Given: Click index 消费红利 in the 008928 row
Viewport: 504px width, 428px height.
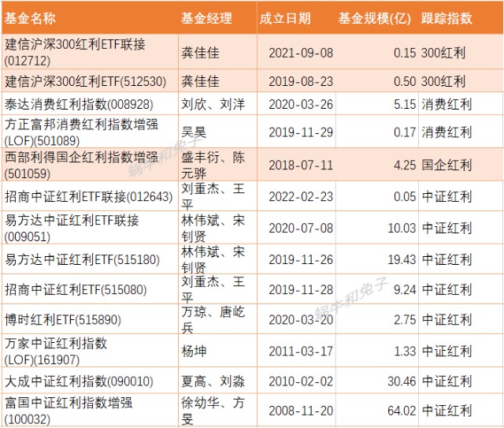Looking at the screenshot, I should [447, 104].
